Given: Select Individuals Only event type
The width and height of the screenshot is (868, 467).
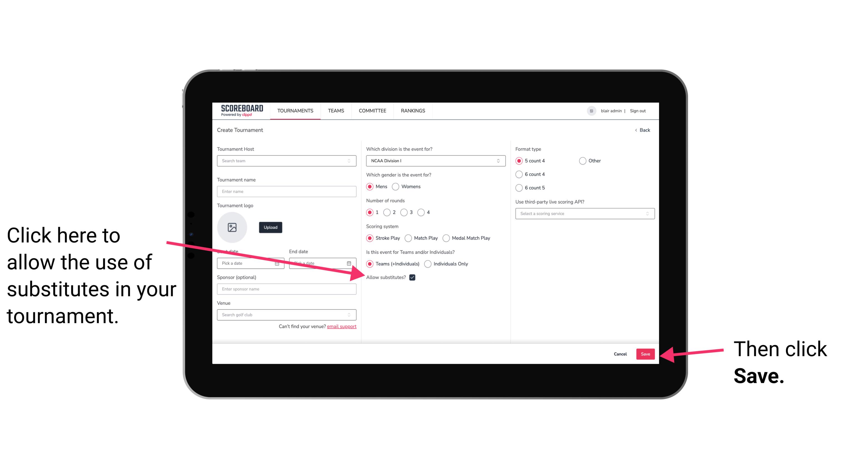Looking at the screenshot, I should tap(427, 264).
